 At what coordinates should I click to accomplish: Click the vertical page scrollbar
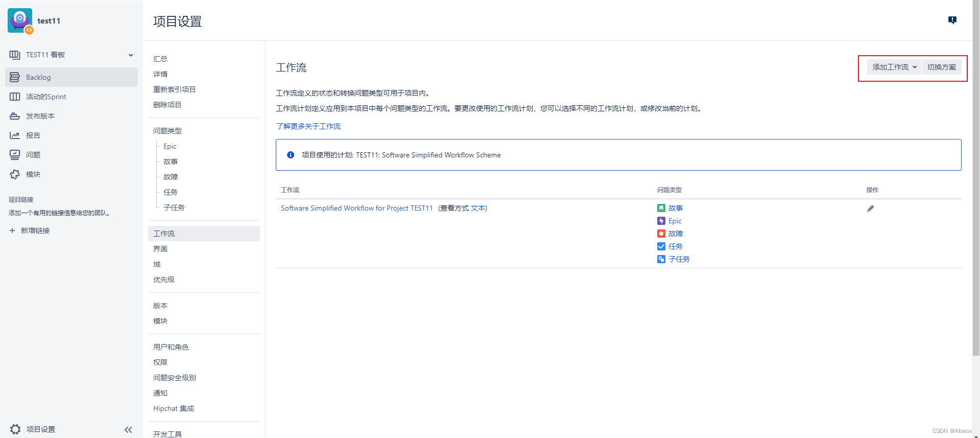click(976, 179)
